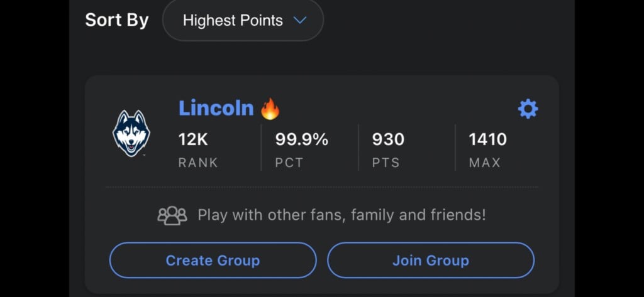644x297 pixels.
Task: Tap the group of people icon
Action: (x=172, y=215)
